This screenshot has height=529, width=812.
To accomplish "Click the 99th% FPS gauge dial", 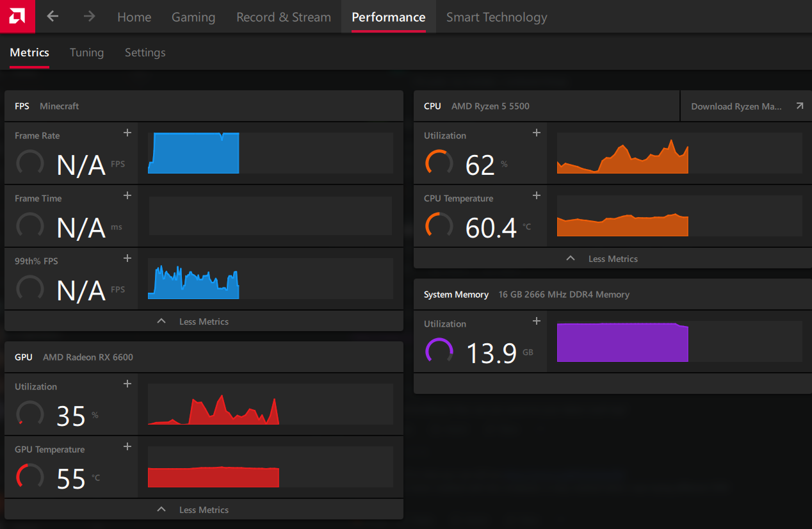I will pyautogui.click(x=29, y=289).
